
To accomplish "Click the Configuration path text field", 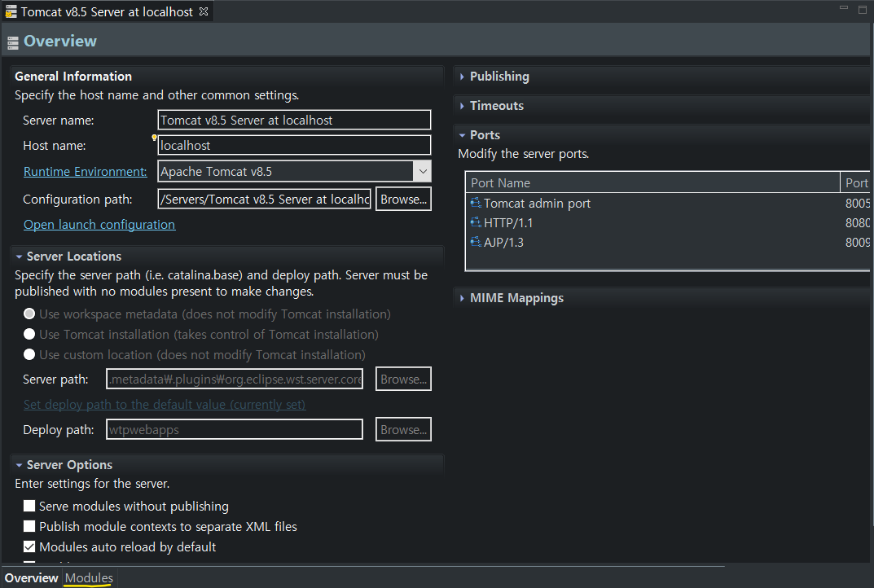I will pos(265,199).
